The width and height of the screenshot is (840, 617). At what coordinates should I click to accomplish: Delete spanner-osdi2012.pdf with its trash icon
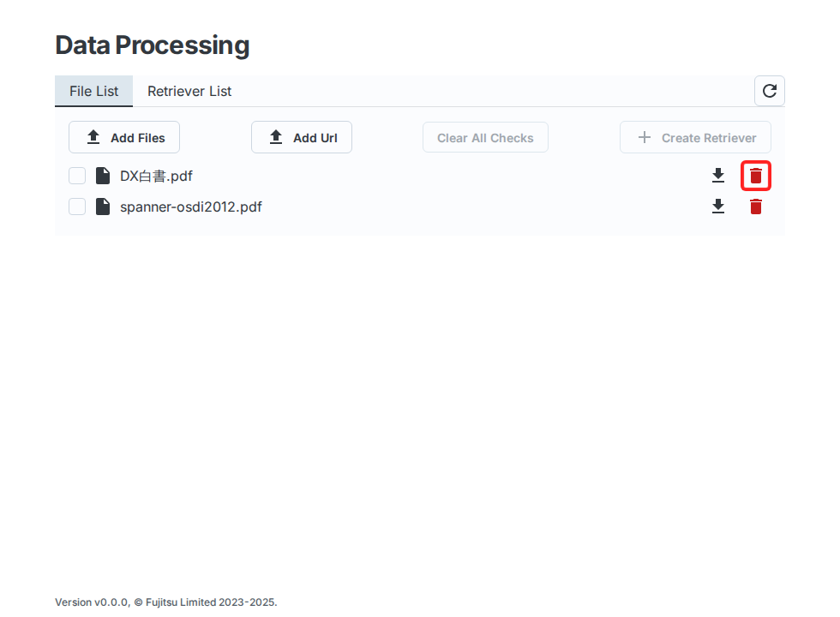click(x=755, y=207)
